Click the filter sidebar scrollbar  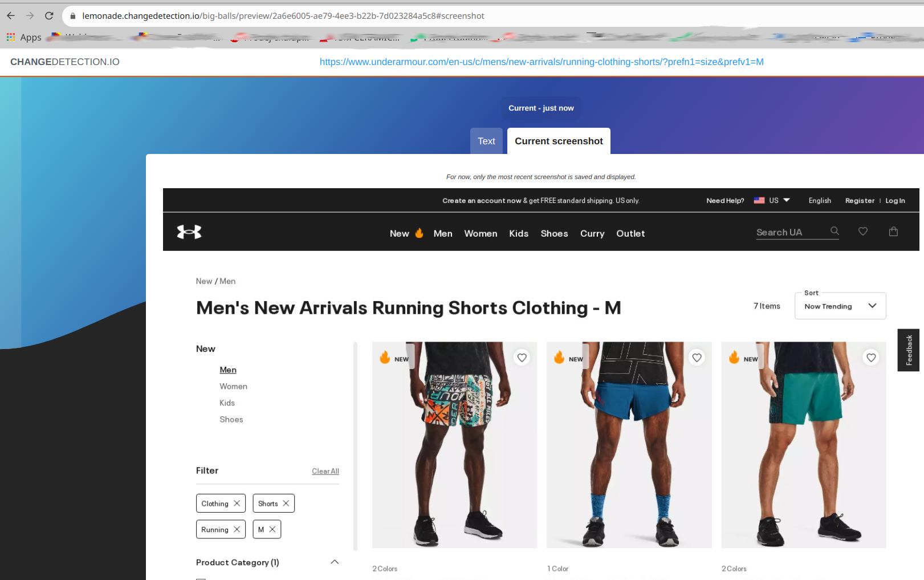click(355, 446)
